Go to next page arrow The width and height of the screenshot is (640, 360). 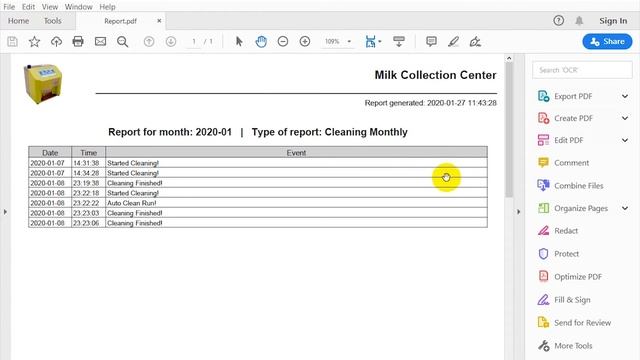171,41
